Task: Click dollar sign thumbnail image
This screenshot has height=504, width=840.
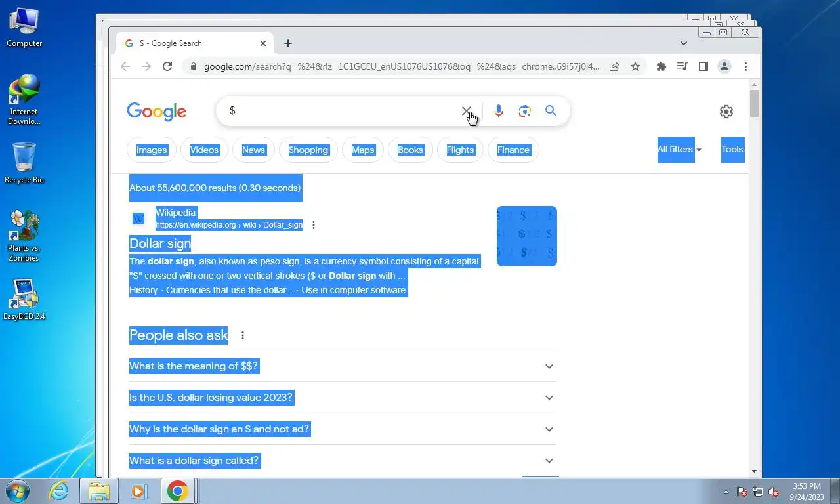Action: (527, 236)
